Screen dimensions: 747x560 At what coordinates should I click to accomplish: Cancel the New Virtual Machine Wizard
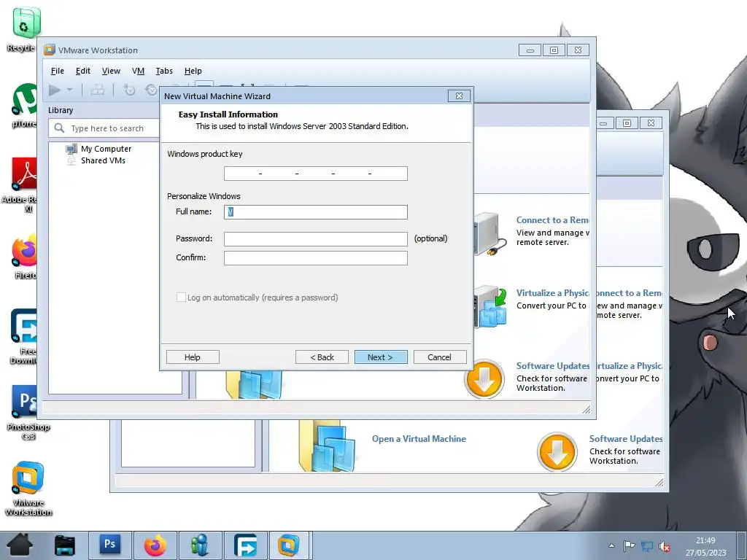(440, 357)
